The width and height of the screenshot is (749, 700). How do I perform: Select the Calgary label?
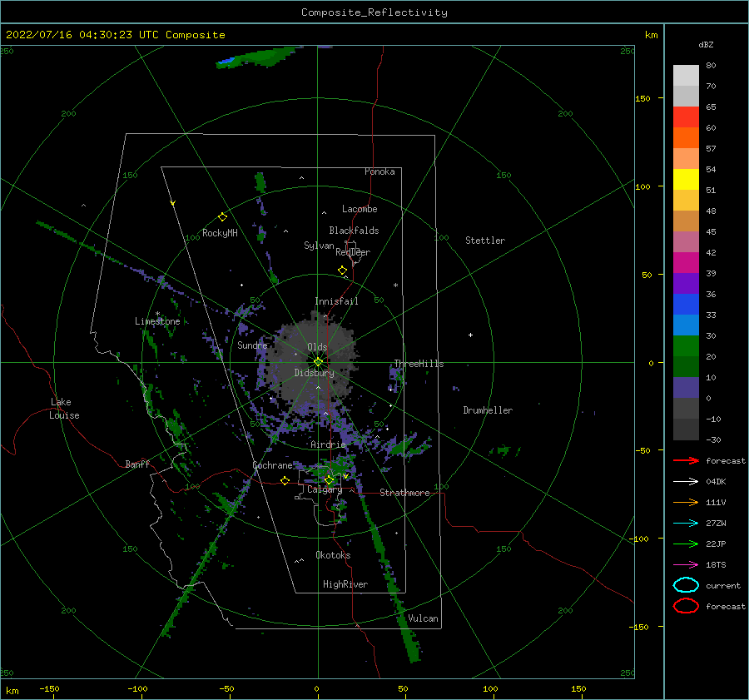tap(325, 489)
